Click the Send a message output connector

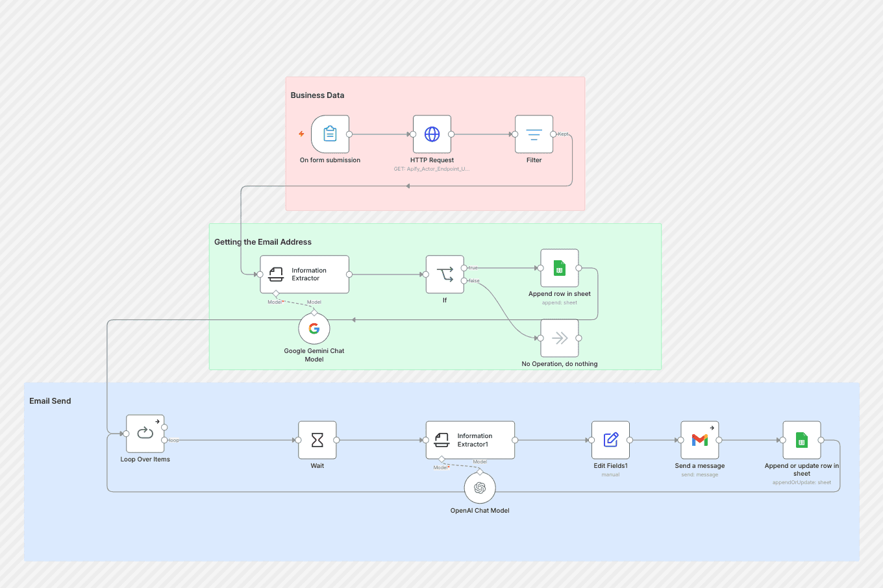point(719,440)
